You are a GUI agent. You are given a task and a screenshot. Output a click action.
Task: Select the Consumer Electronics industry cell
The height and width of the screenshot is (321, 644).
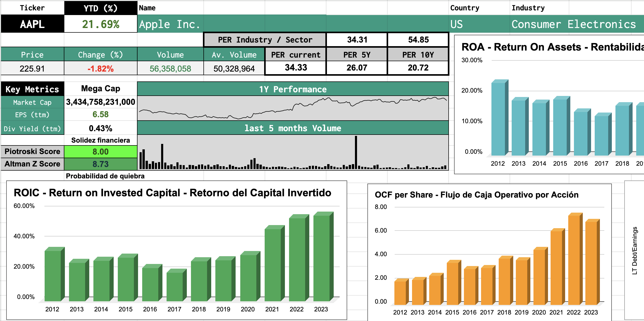point(577,24)
